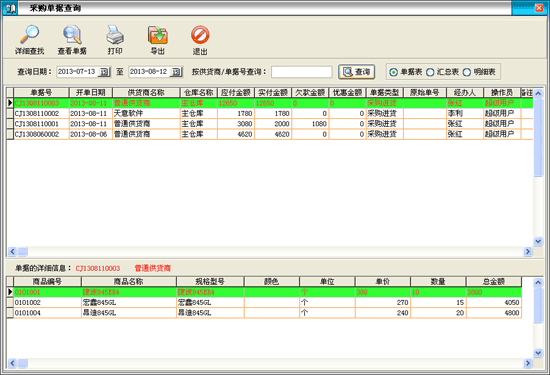Click the upper table scroll left arrow
The width and height of the screenshot is (550, 375).
12,251
